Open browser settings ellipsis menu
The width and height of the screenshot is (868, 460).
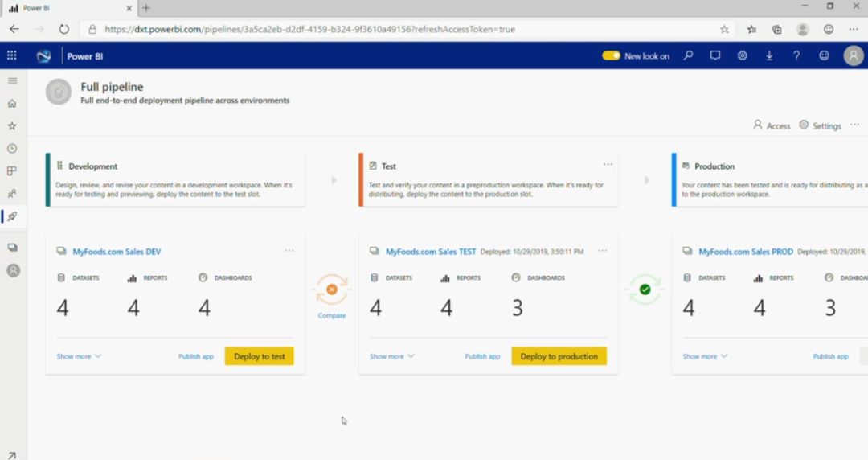[854, 30]
